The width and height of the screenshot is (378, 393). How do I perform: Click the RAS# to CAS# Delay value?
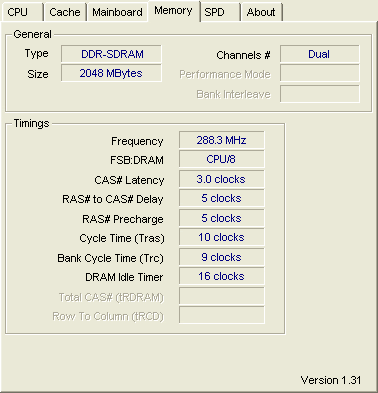click(222, 198)
